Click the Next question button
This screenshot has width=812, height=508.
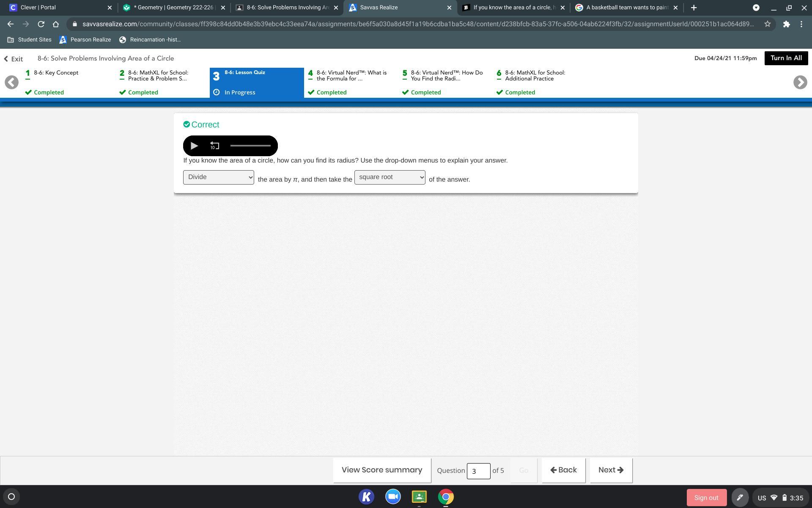coord(611,470)
